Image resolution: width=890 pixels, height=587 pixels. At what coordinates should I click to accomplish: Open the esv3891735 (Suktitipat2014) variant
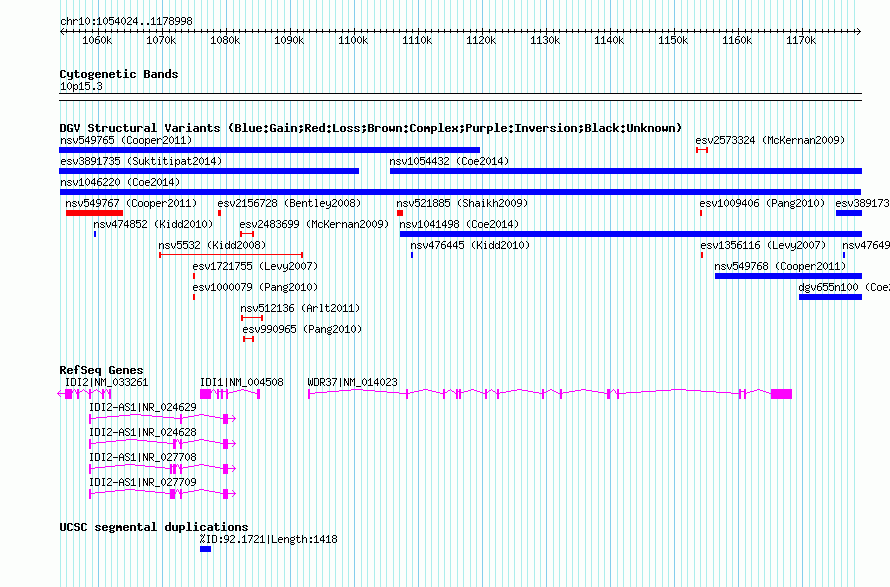coord(141,161)
